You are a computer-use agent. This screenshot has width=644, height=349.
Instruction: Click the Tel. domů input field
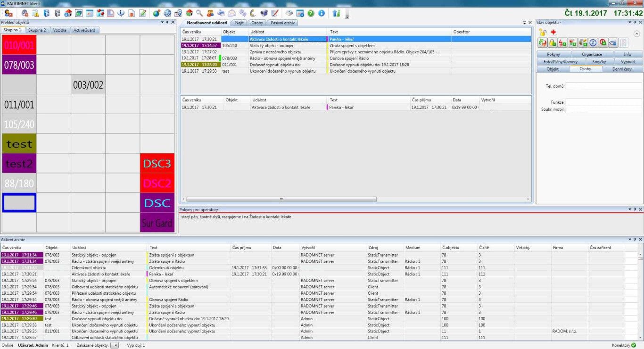(x=603, y=86)
